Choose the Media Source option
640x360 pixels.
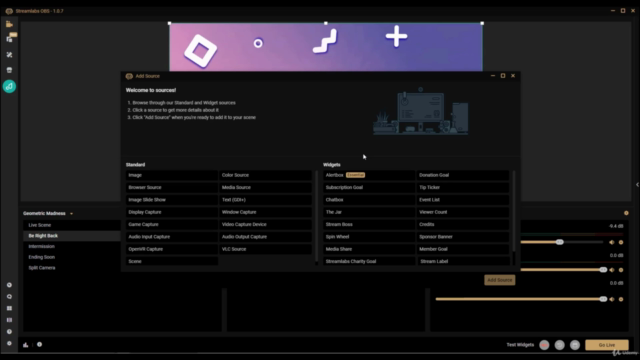(x=265, y=187)
